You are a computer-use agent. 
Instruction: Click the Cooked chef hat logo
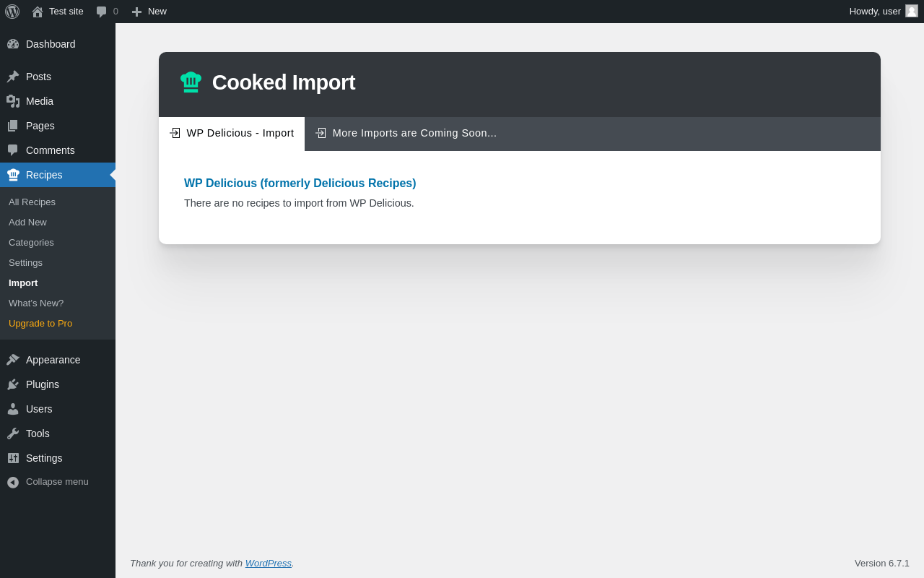coord(191,82)
